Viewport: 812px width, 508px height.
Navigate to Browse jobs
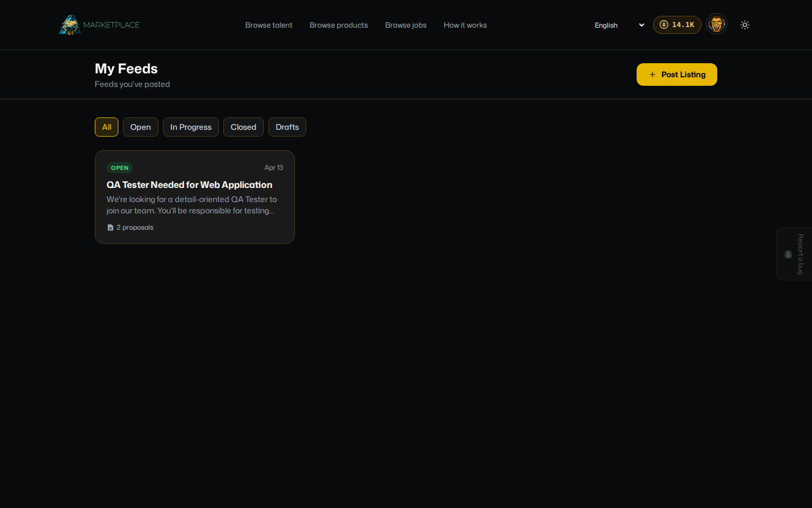(406, 25)
